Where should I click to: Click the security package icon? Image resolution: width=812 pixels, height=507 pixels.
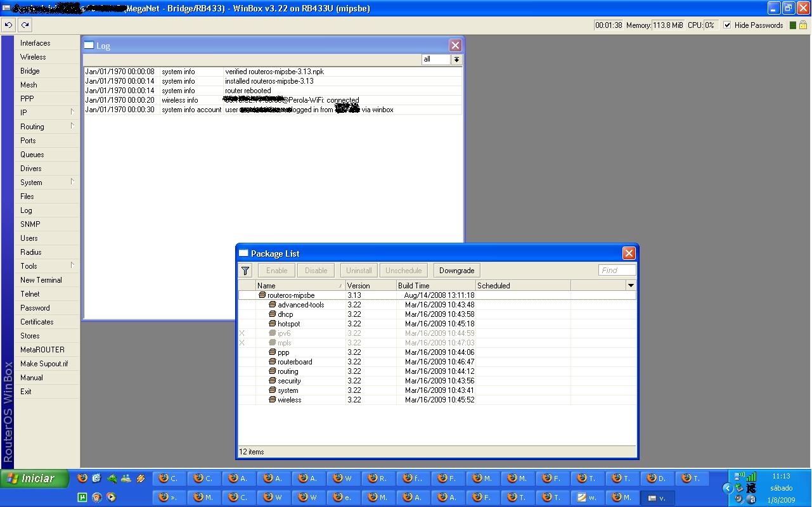(272, 381)
